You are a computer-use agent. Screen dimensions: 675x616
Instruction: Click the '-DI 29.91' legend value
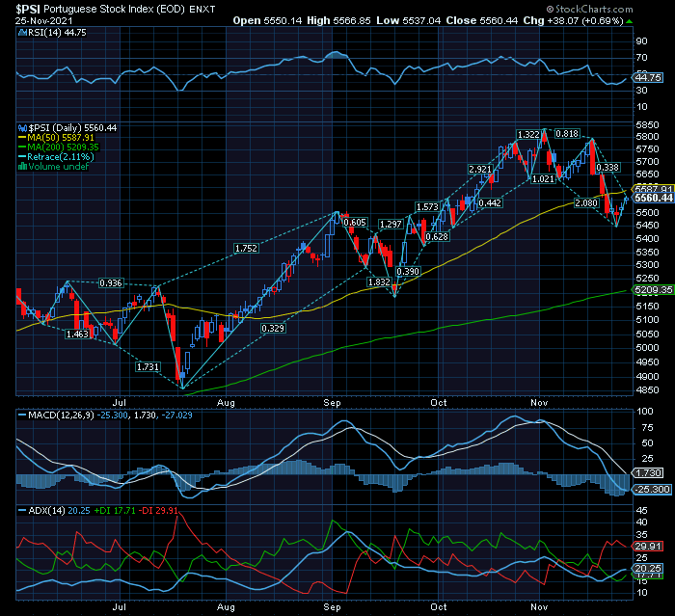[159, 511]
